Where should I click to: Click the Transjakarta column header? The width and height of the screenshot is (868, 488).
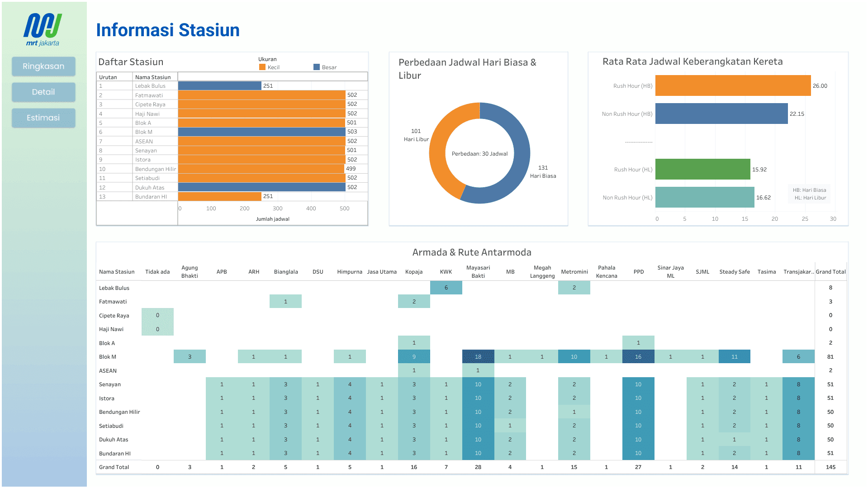coord(798,272)
